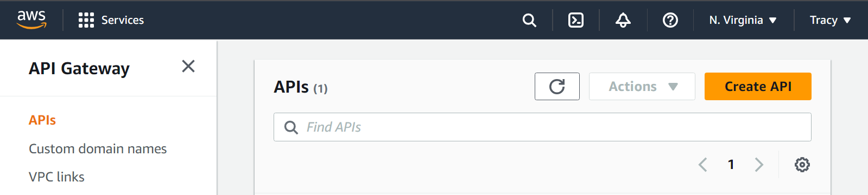
Task: Click the Services label in header
Action: click(123, 20)
